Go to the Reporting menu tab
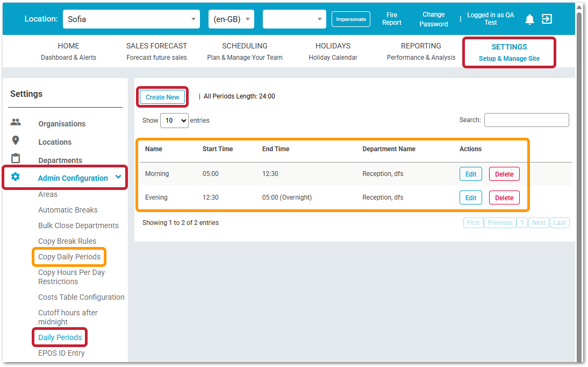Screen dimensions: 588x367 421,51
